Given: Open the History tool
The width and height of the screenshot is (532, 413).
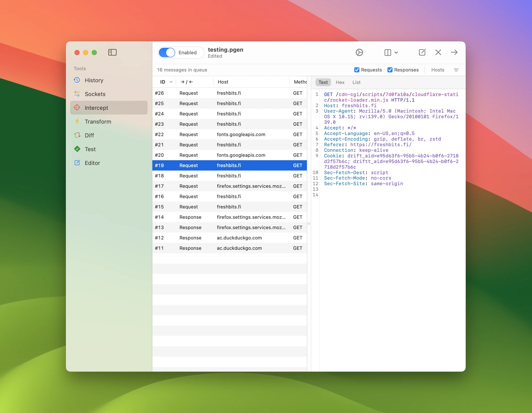Looking at the screenshot, I should [94, 80].
